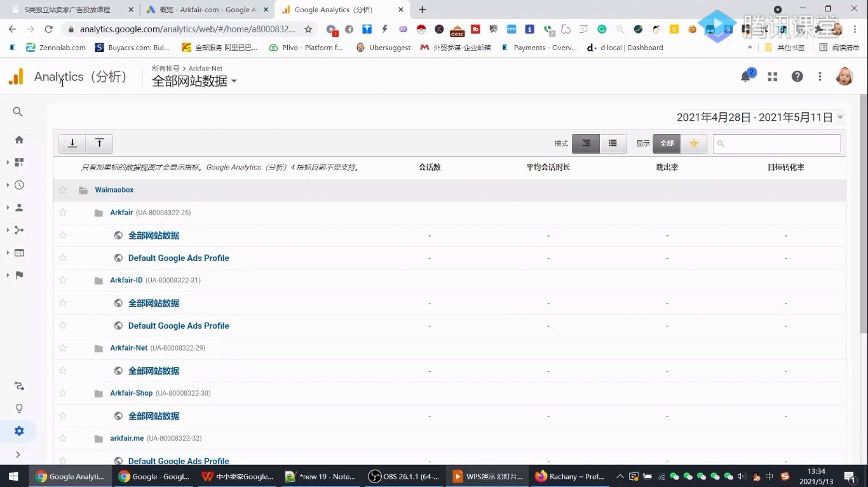
Task: Show only starred items via star filter
Action: coord(694,143)
